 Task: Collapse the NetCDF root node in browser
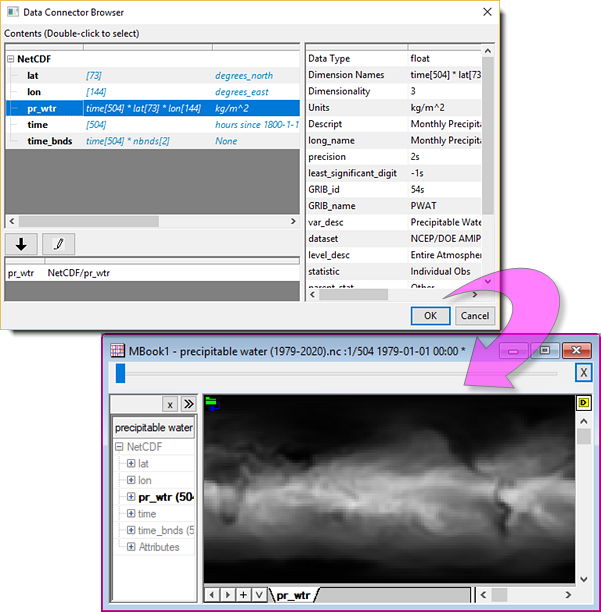click(x=11, y=59)
